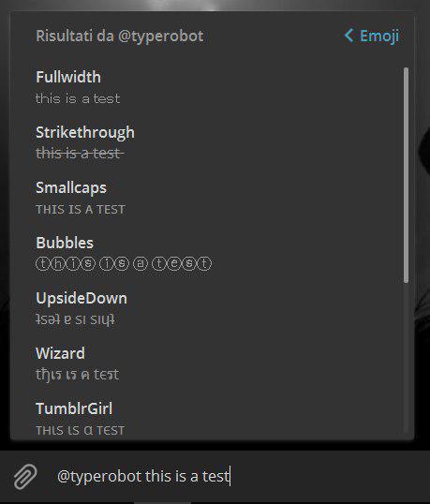Click the 'Risultati da @typerobot' header
Image resolution: width=430 pixels, height=504 pixels.
(x=120, y=36)
